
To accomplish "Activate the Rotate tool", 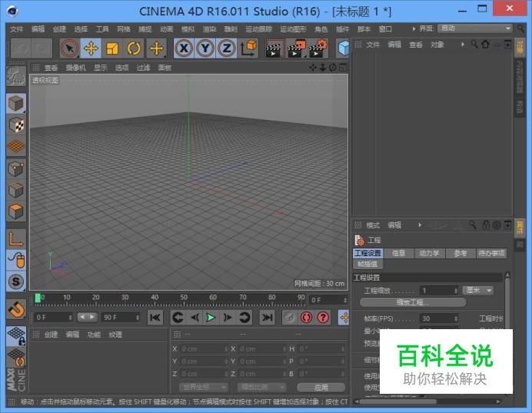I will (134, 48).
